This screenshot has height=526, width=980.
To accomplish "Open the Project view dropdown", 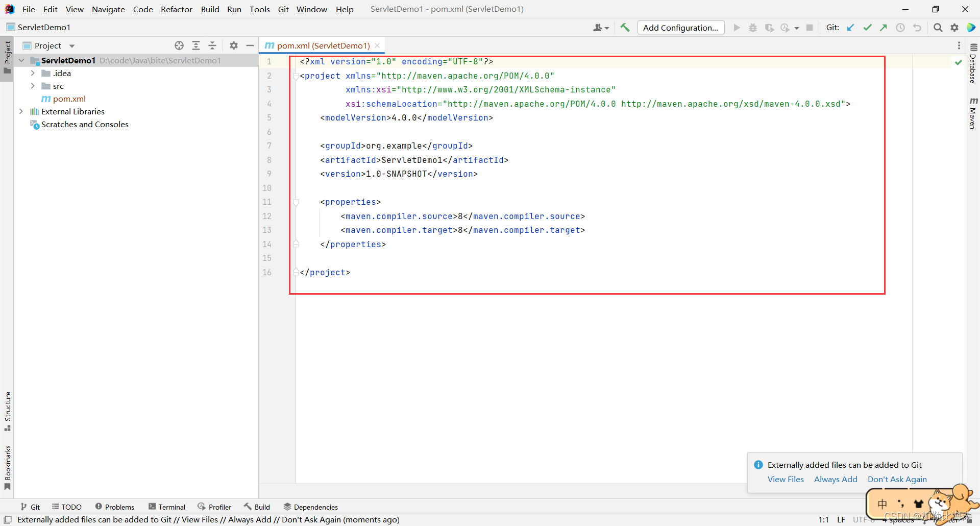I will [71, 45].
